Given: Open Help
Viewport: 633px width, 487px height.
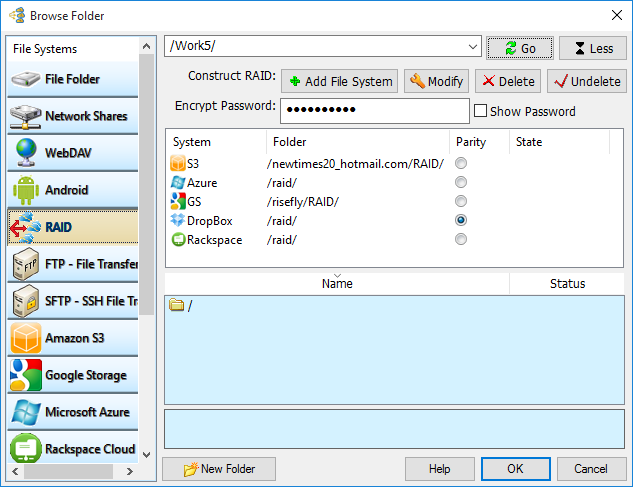Looking at the screenshot, I should pyautogui.click(x=440, y=469).
